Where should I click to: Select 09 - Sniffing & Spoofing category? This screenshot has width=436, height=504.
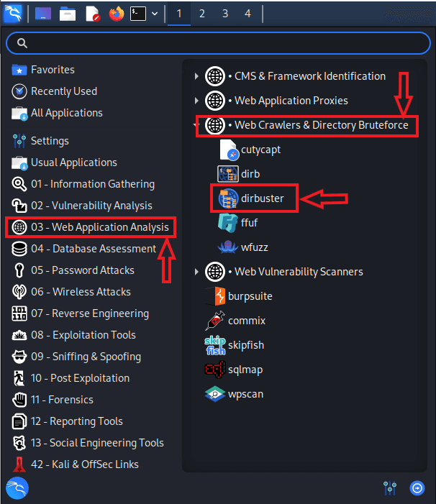76,357
